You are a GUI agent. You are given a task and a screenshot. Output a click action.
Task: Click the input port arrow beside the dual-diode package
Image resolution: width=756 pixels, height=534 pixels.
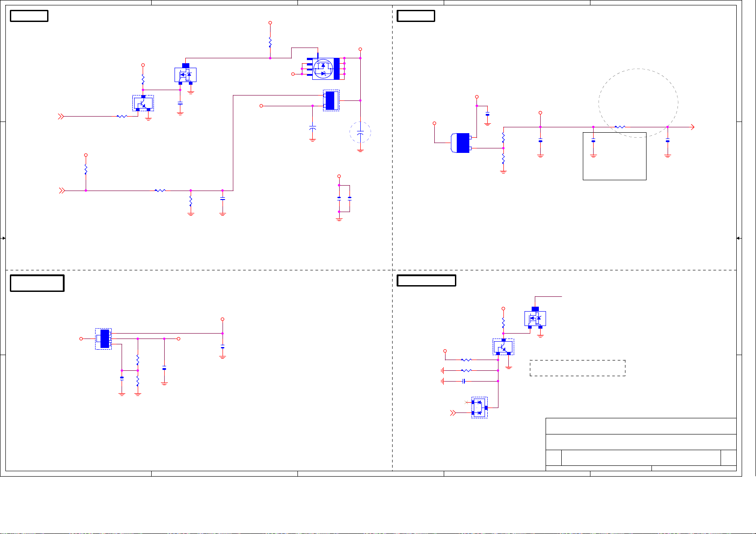click(x=453, y=412)
